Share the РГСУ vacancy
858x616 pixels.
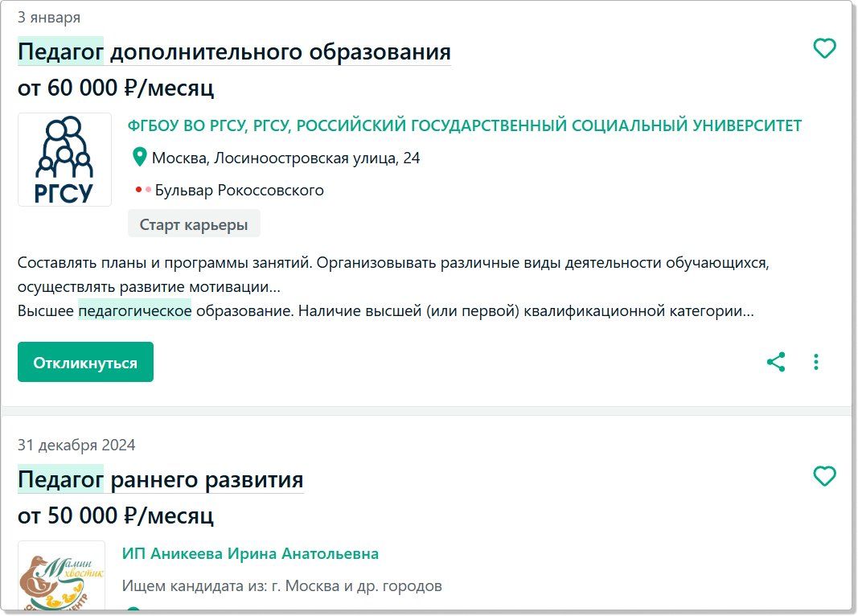776,362
